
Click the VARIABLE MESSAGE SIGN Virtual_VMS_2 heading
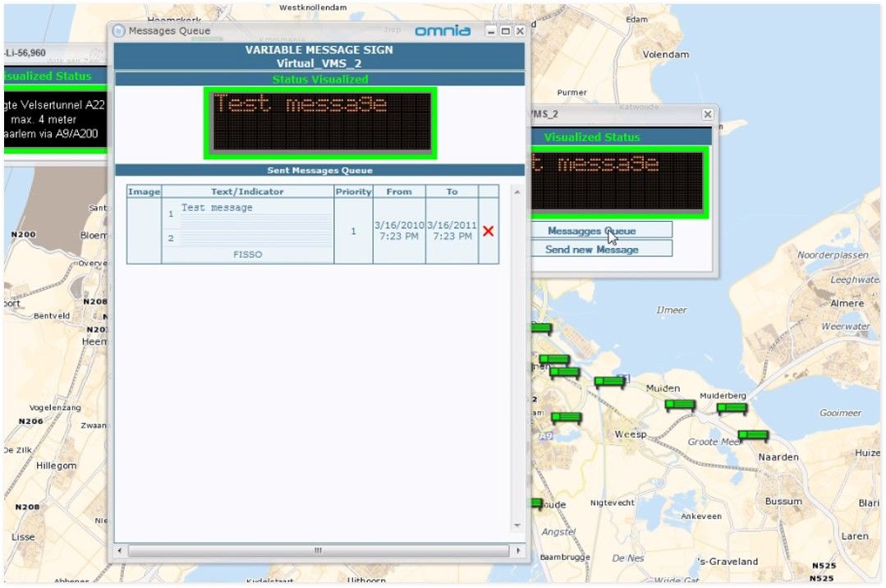(x=319, y=57)
